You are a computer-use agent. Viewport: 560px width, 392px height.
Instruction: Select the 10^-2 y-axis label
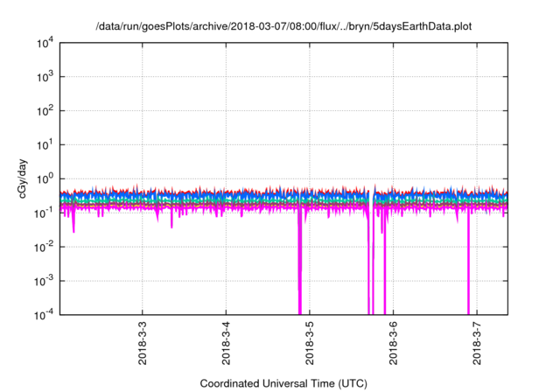(44, 247)
